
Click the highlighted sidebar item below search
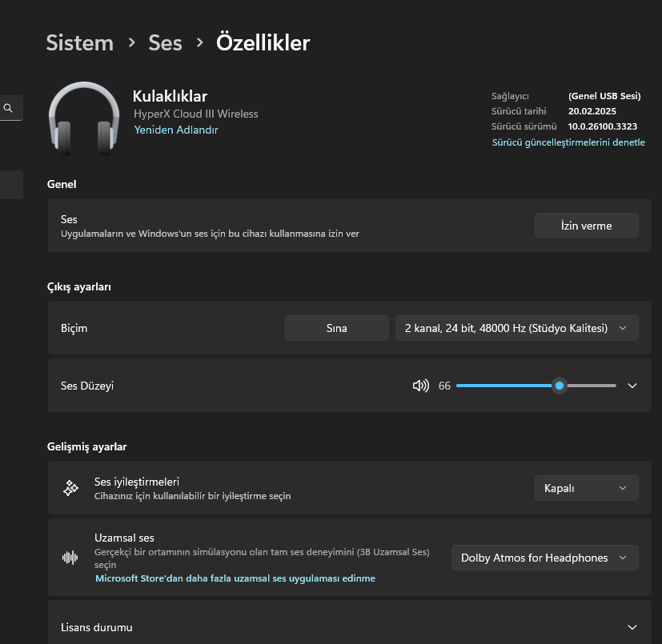11,185
